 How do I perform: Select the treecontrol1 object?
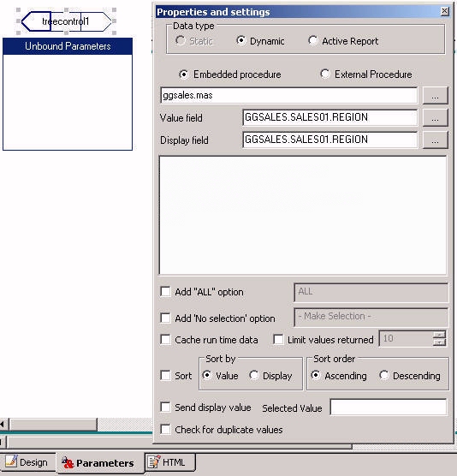pyautogui.click(x=66, y=21)
